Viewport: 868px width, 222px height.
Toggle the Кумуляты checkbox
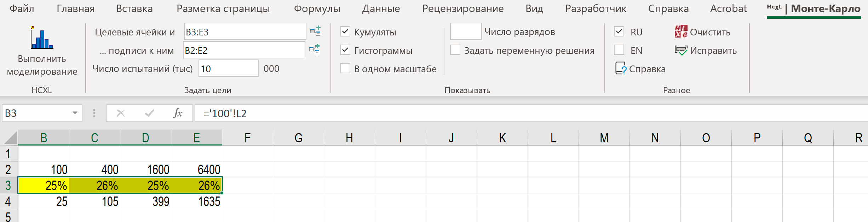tap(345, 32)
